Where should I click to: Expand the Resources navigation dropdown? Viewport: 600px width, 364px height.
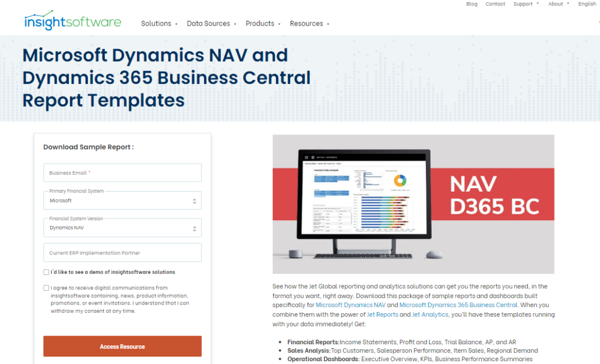pyautogui.click(x=309, y=24)
